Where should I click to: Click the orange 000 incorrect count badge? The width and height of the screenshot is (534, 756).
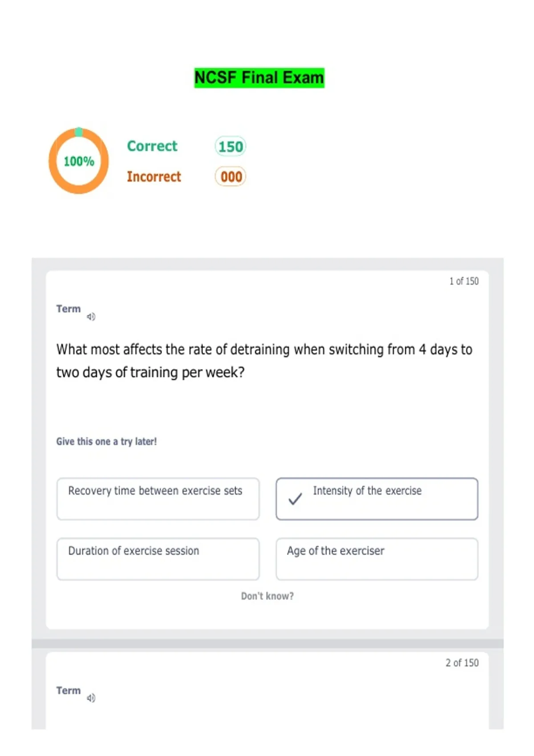(x=231, y=177)
